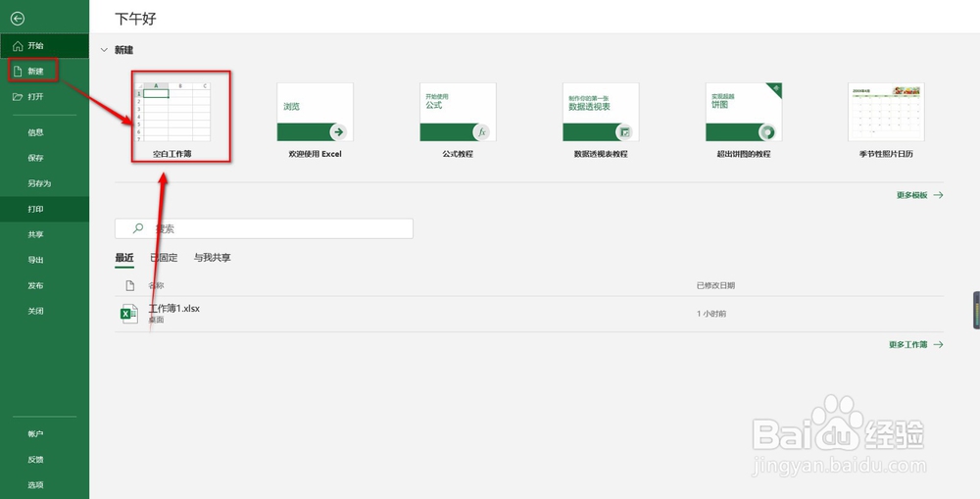Collapse the 新建 section chevron
The height and width of the screenshot is (499, 980).
pyautogui.click(x=105, y=50)
